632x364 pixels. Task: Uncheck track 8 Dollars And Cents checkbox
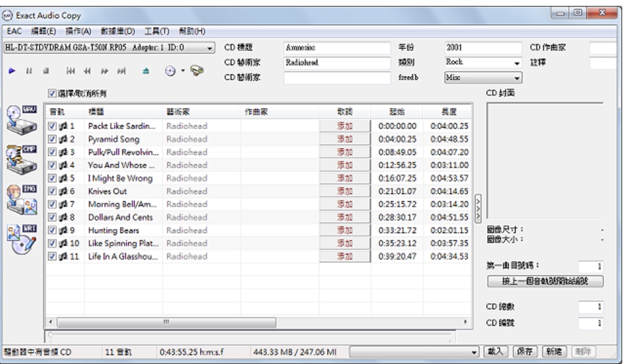tap(52, 217)
